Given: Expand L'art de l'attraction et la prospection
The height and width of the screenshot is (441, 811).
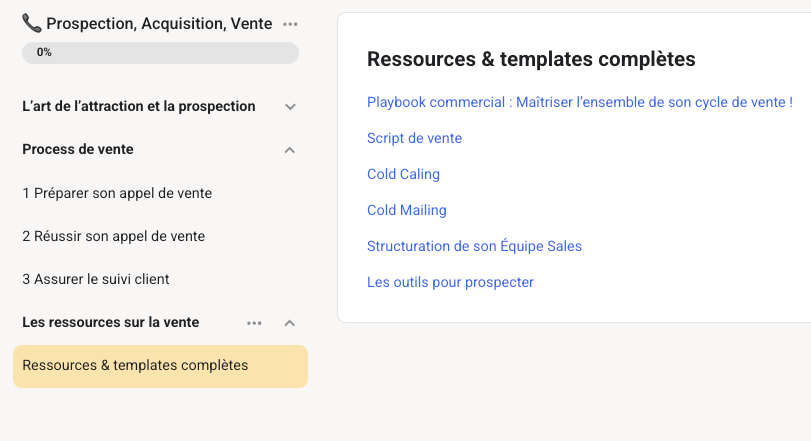Looking at the screenshot, I should coord(290,107).
